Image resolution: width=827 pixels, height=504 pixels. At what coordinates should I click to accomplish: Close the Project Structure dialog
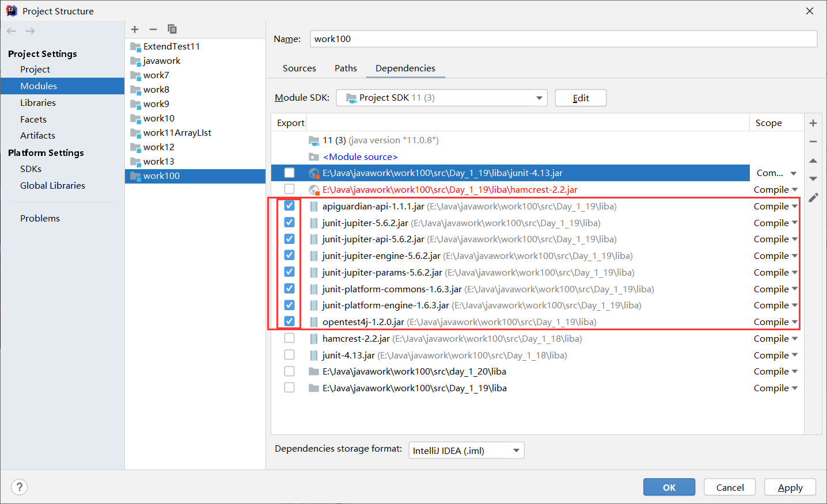809,11
